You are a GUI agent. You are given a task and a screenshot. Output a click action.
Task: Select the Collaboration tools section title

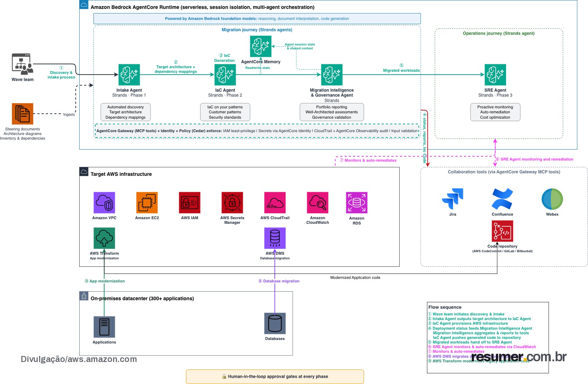click(504, 172)
